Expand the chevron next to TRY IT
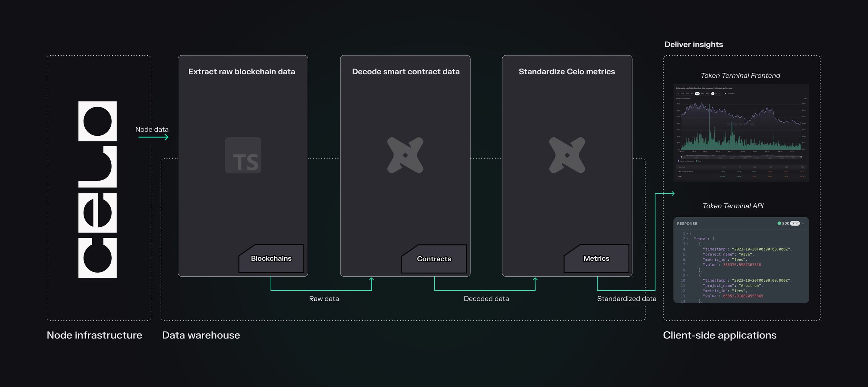 tap(803, 223)
